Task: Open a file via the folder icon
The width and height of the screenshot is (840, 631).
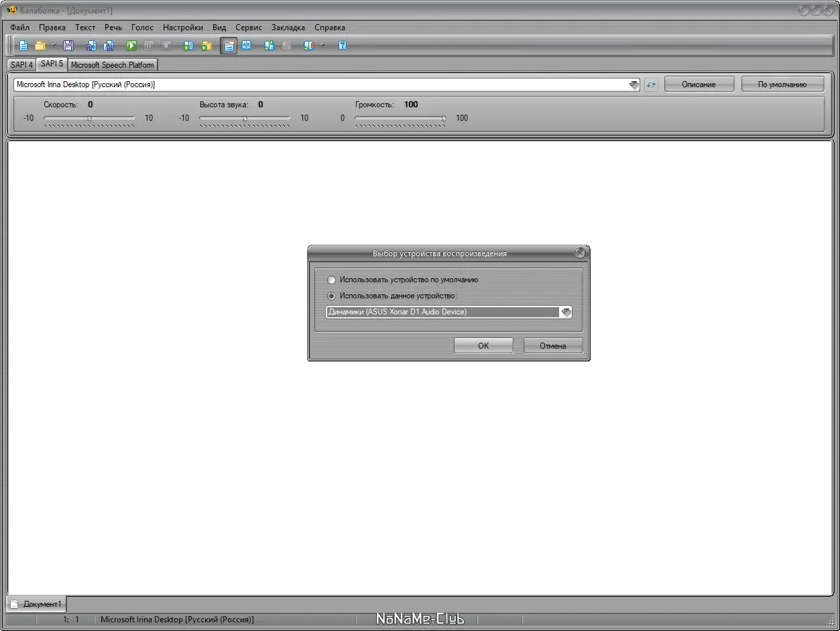Action: point(40,46)
